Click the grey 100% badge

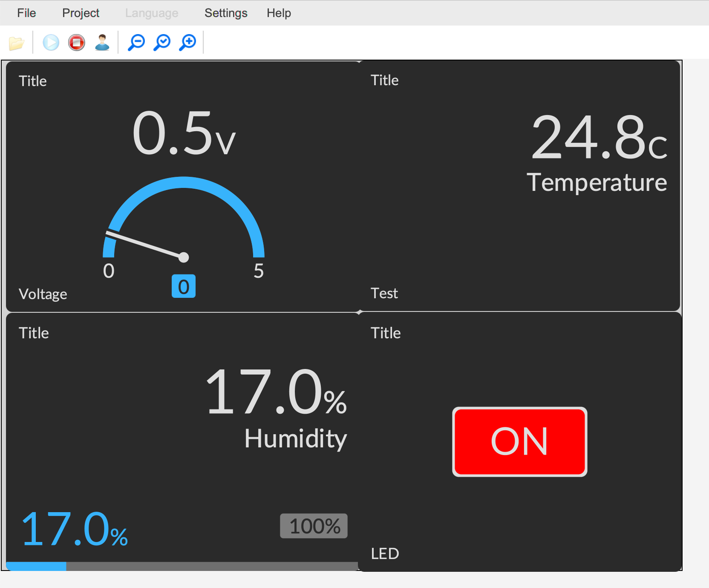[x=314, y=526]
